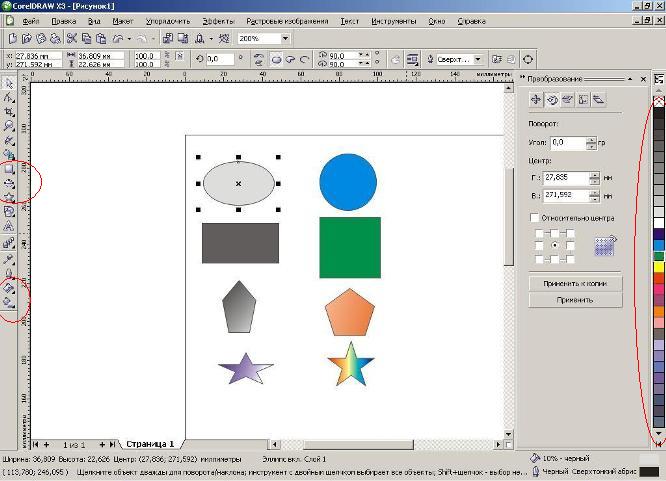The width and height of the screenshot is (666, 481).
Task: Expand the Undo history arrow
Action: [129, 39]
